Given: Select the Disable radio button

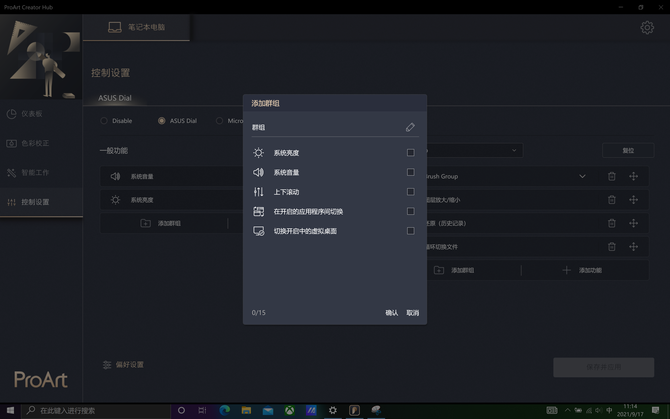Looking at the screenshot, I should (104, 121).
